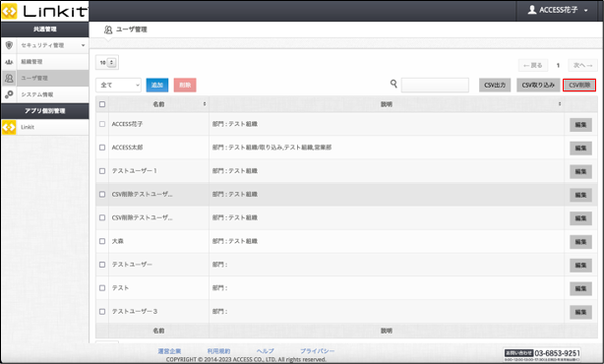Click the CSV削除 button
604x364 pixels.
tap(579, 86)
